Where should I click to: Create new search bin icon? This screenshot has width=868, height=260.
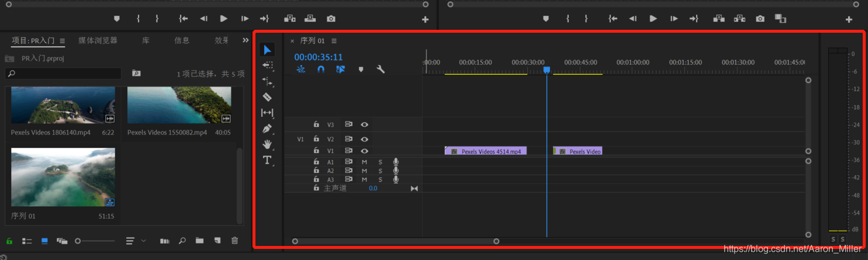coord(136,73)
